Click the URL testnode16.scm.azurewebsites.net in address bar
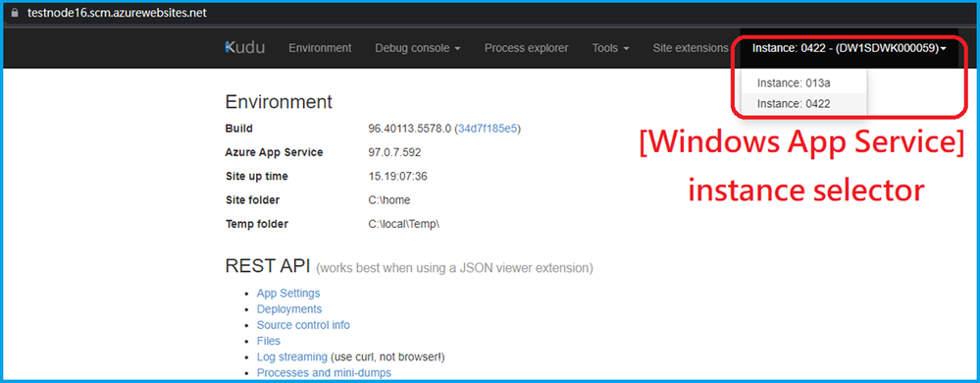This screenshot has width=980, height=383. 117,13
